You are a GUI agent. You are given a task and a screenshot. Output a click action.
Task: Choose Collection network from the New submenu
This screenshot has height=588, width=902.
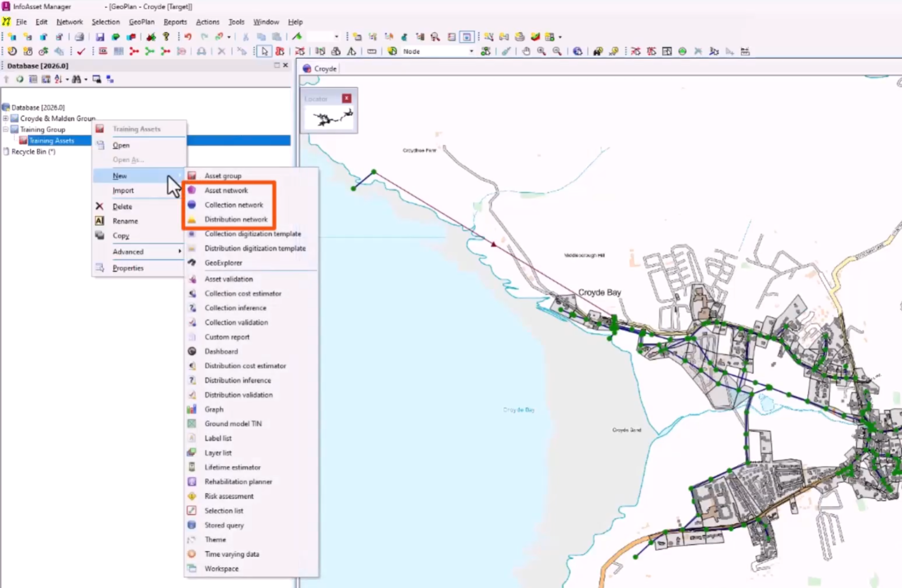coord(234,204)
